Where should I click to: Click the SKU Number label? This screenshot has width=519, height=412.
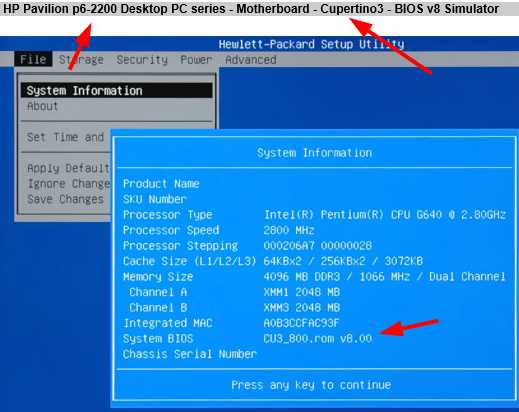click(x=155, y=199)
